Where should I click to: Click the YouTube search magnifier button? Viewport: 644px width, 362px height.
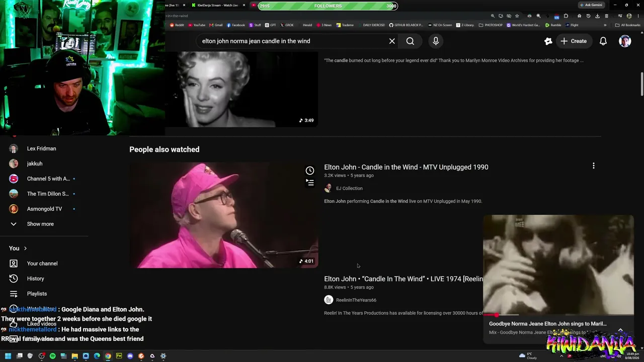pyautogui.click(x=410, y=41)
